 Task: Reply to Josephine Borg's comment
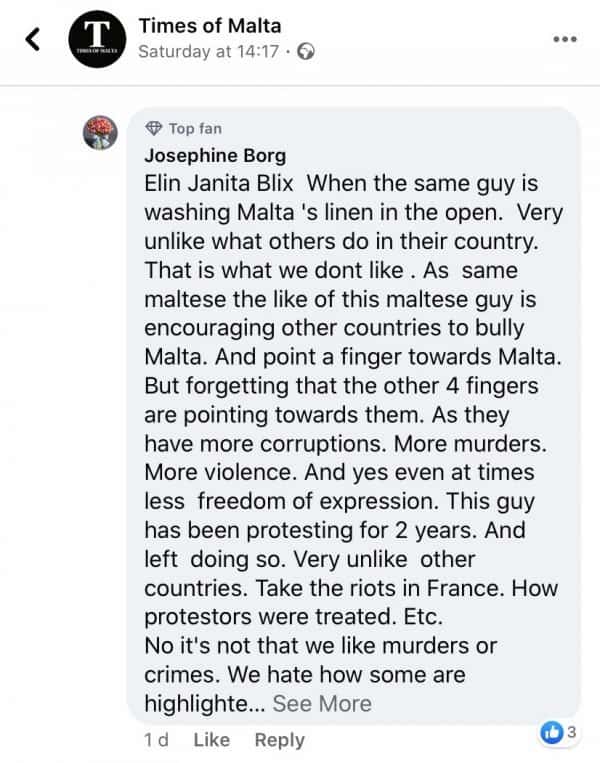pyautogui.click(x=279, y=740)
